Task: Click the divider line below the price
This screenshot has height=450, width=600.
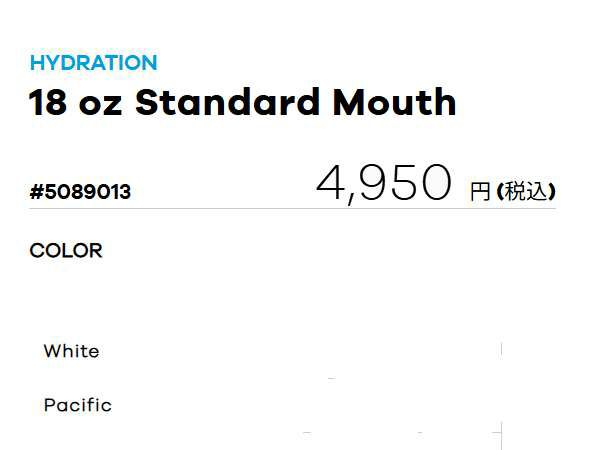Action: (292, 209)
